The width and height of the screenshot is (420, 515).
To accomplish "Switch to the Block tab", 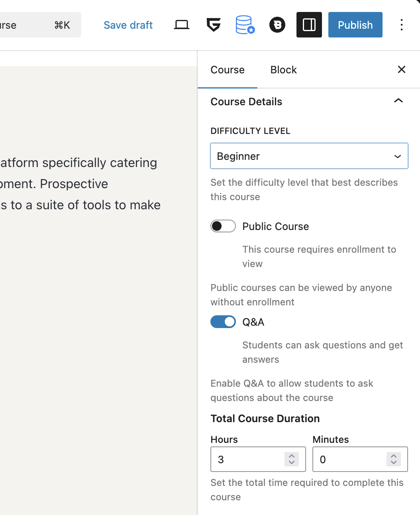I will pyautogui.click(x=283, y=69).
